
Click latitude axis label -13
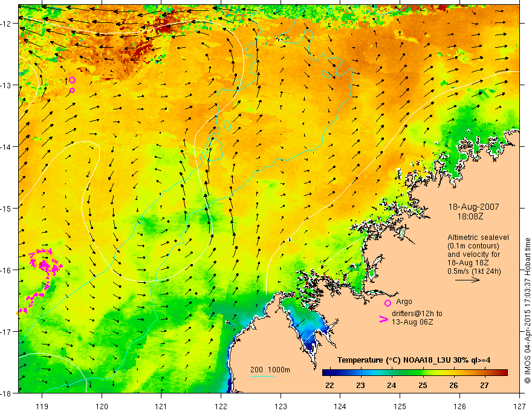pos(7,85)
